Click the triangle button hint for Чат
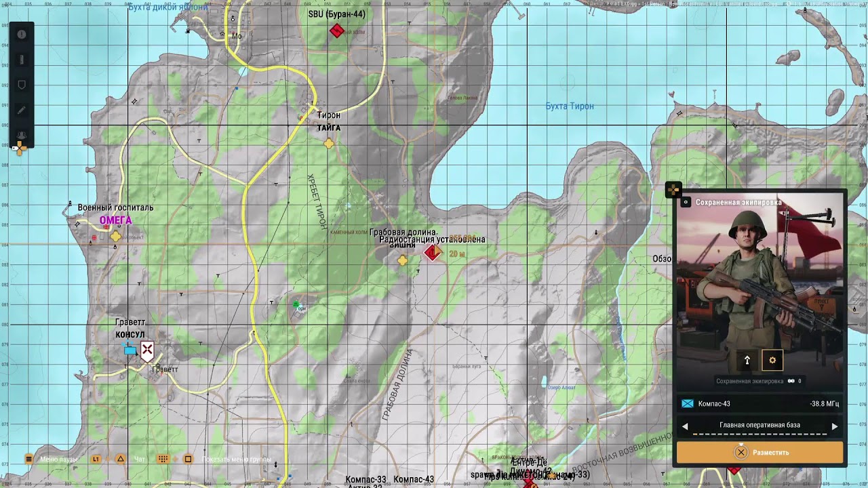 [x=121, y=459]
